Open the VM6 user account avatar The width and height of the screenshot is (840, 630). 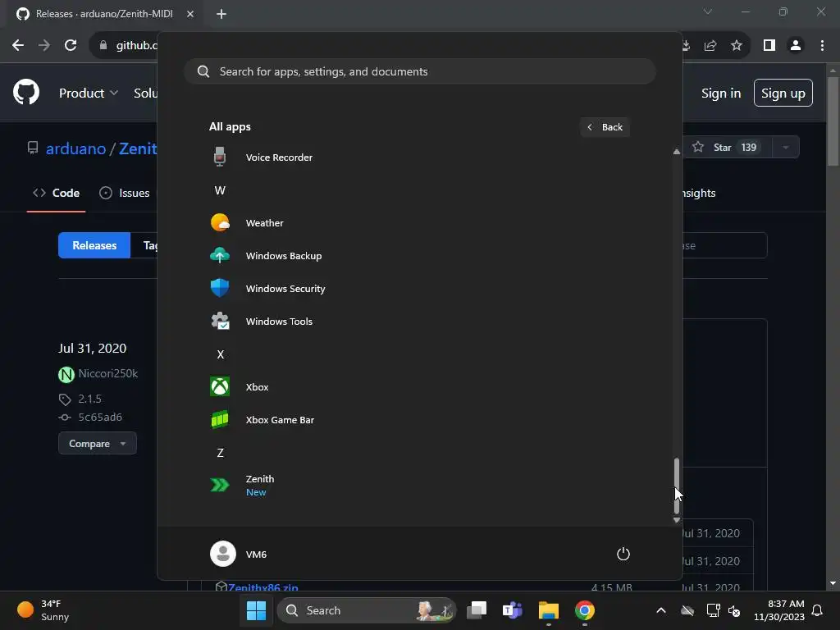pyautogui.click(x=223, y=554)
